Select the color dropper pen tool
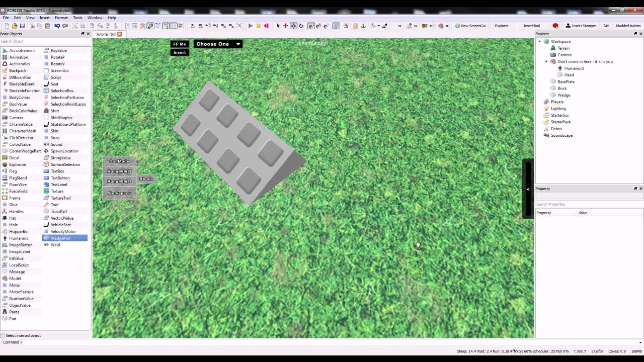 point(385,26)
